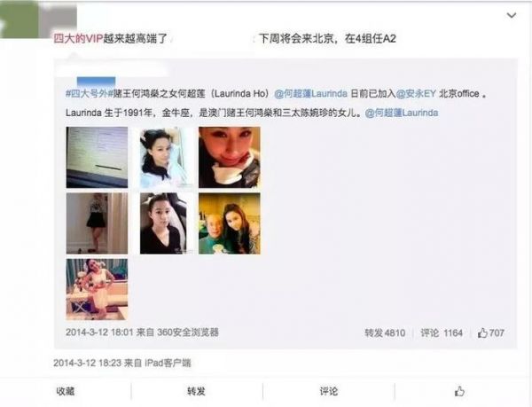Open the @安永EY mention link
The image size is (532, 407).
pyautogui.click(x=416, y=94)
